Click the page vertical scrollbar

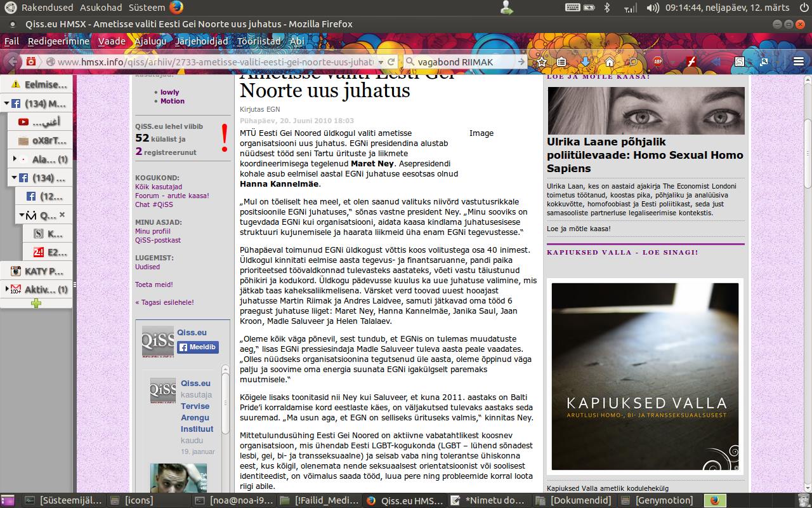coord(807,152)
